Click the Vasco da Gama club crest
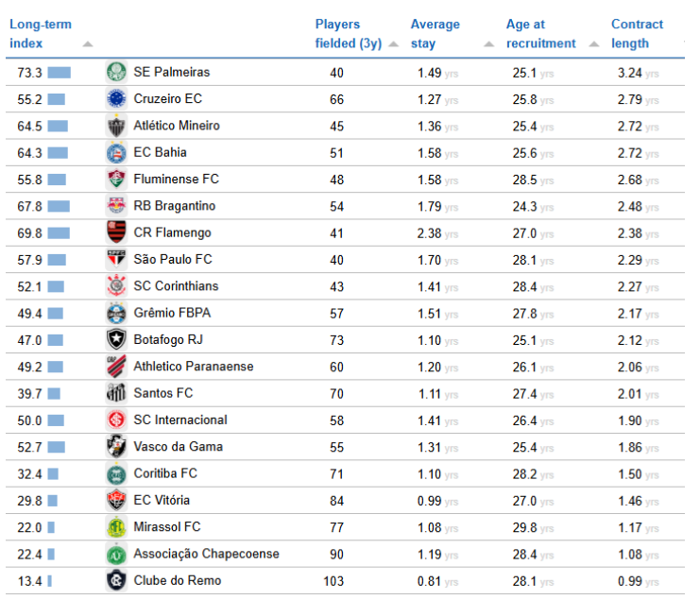This screenshot has width=700, height=600. click(116, 447)
